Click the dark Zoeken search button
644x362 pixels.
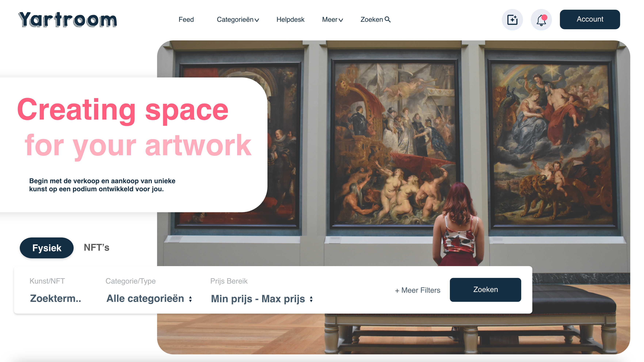click(x=485, y=289)
